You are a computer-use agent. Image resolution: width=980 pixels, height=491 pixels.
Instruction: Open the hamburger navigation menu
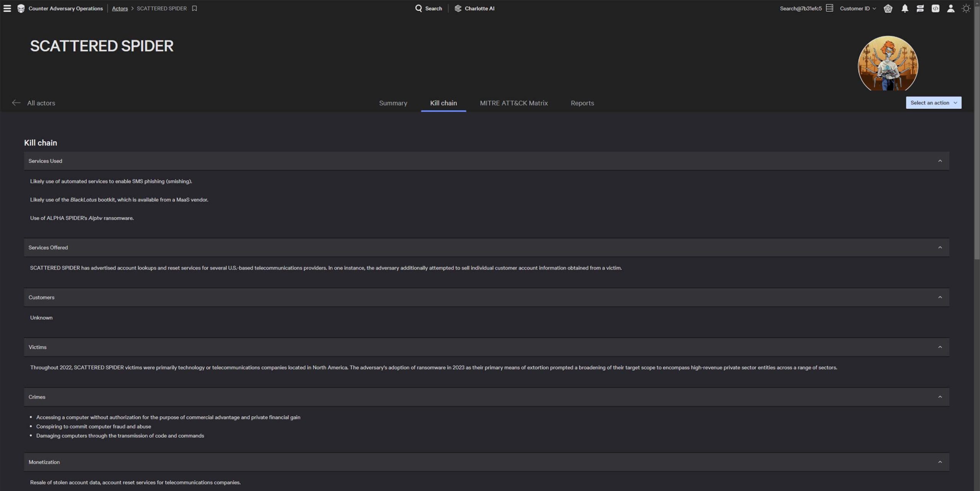(x=7, y=8)
